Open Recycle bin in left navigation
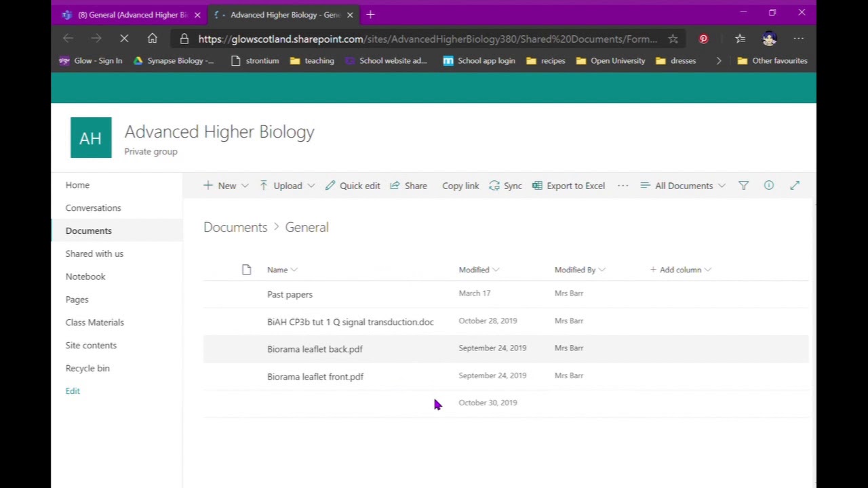 coord(87,368)
